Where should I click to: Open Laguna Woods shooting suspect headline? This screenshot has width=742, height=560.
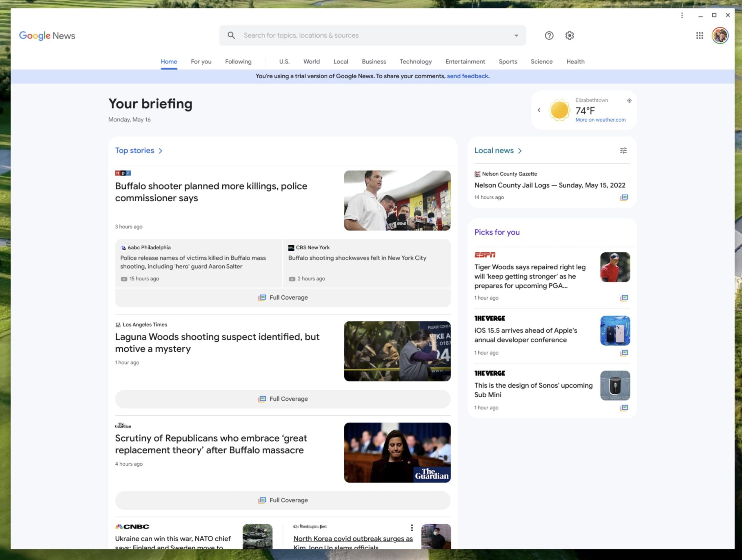217,343
